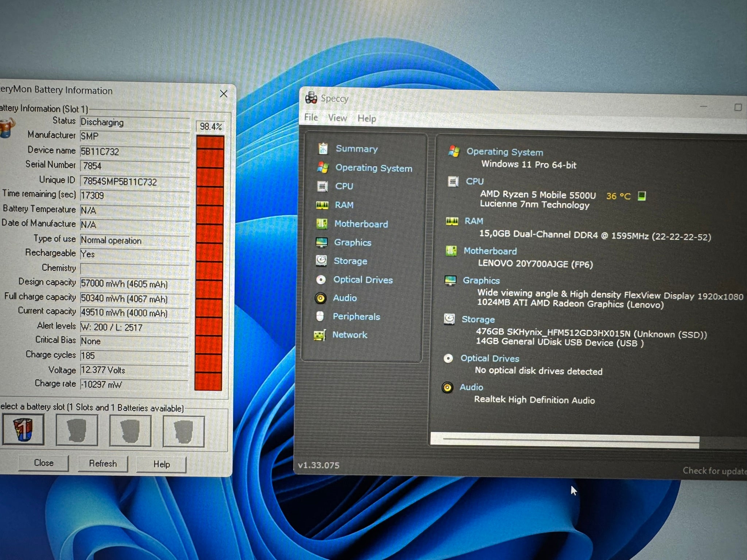Click '14GB General UDisk USB Device' entry

tap(560, 342)
